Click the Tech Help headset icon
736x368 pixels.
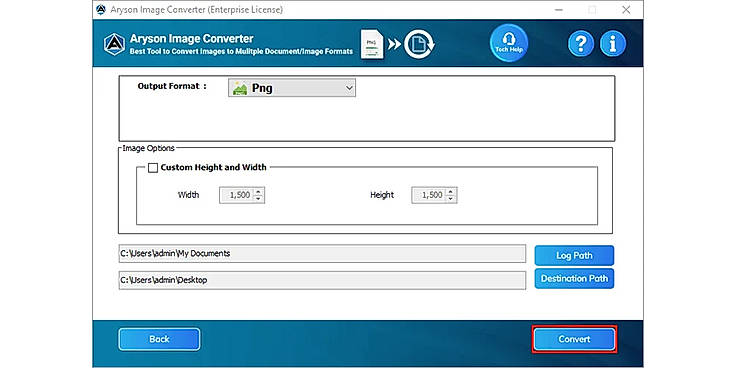509,43
